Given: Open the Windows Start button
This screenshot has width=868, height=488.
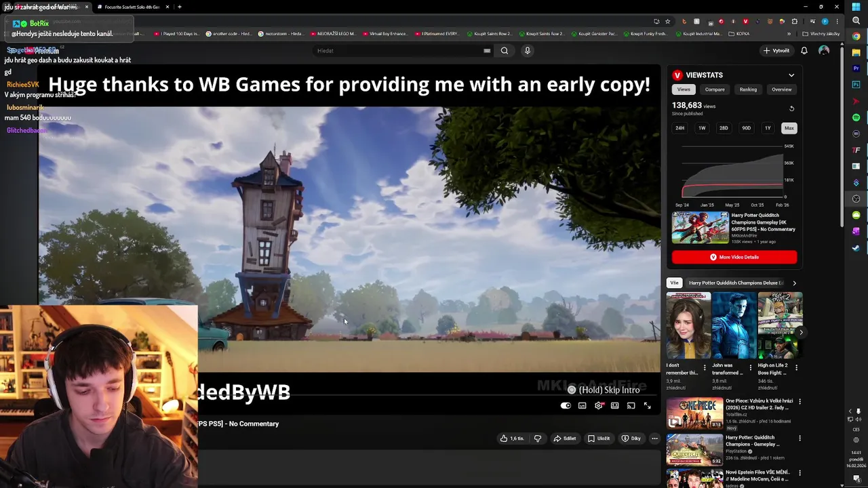Looking at the screenshot, I should pos(856,7).
